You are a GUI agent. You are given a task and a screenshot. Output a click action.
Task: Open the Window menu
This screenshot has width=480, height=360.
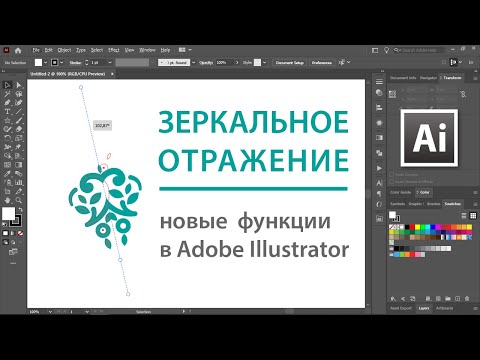(x=147, y=50)
